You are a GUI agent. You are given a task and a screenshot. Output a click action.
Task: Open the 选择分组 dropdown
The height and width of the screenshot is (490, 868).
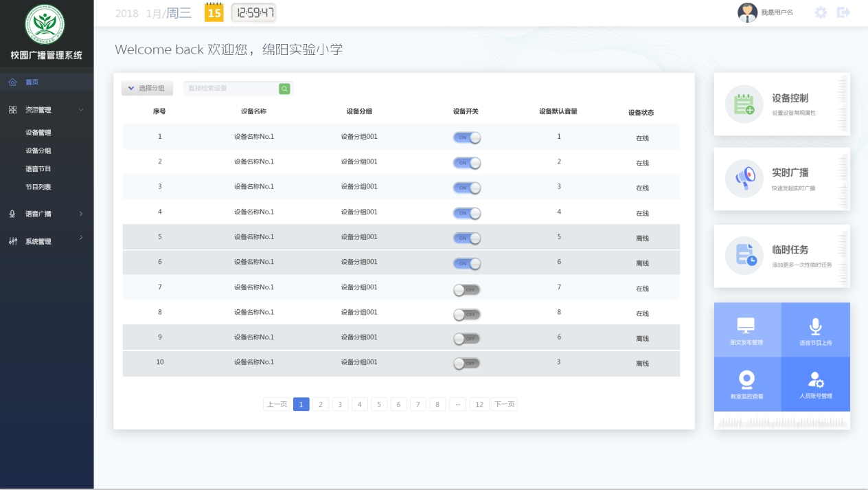click(147, 89)
